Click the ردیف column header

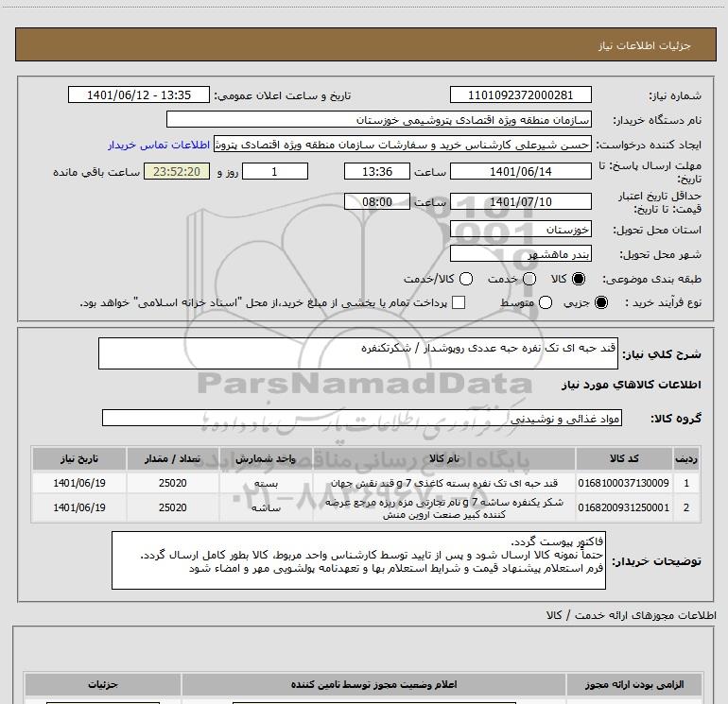(x=686, y=458)
